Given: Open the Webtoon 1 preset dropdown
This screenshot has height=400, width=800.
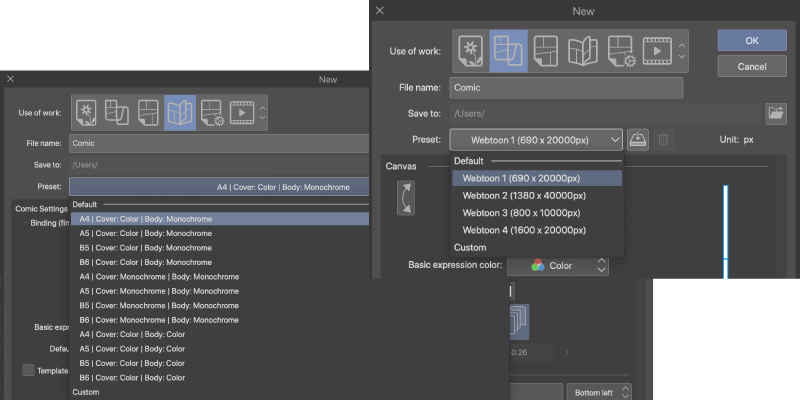Looking at the screenshot, I should [536, 140].
